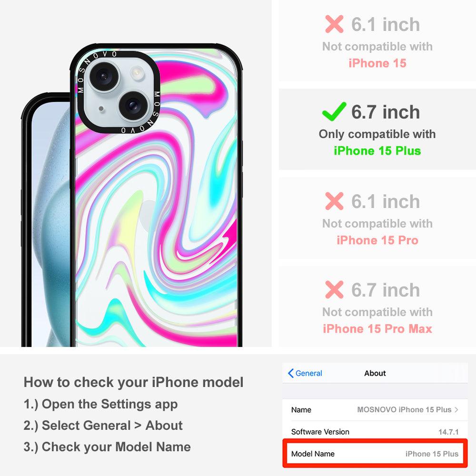
Task: Open the Name row chevron arrow
Action: tap(456, 409)
